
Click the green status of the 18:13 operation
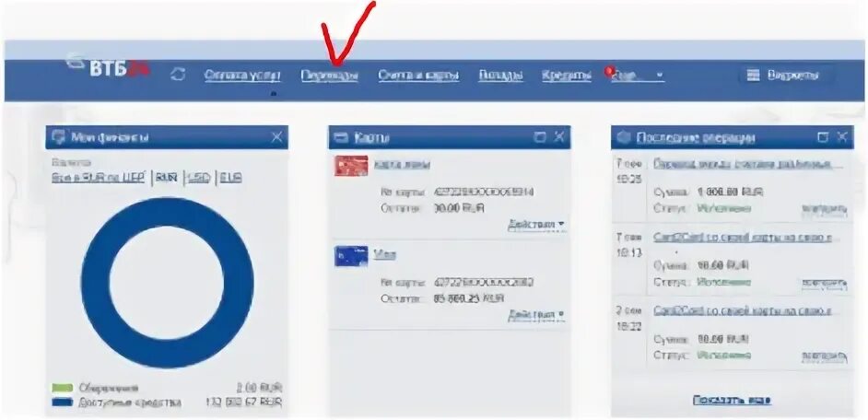pyautogui.click(x=724, y=282)
